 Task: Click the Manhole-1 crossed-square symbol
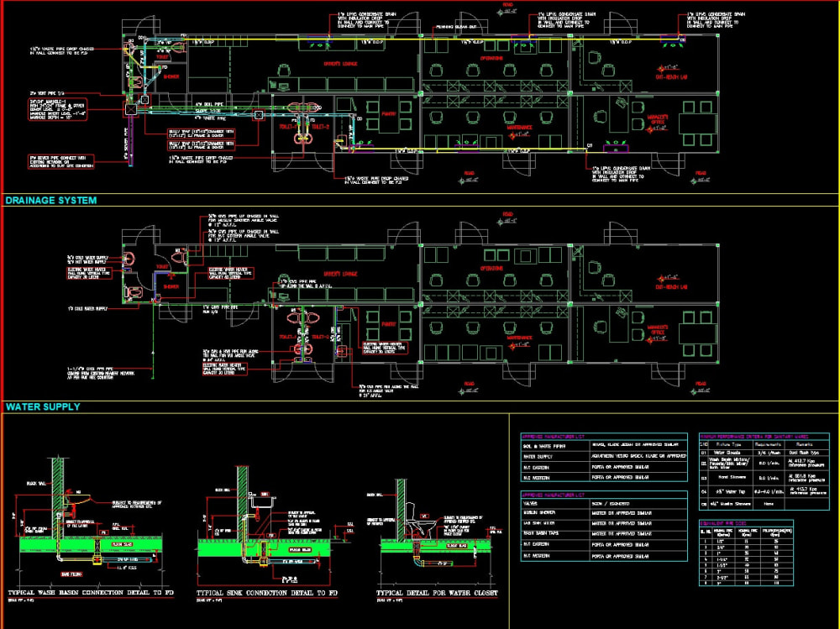(x=131, y=109)
